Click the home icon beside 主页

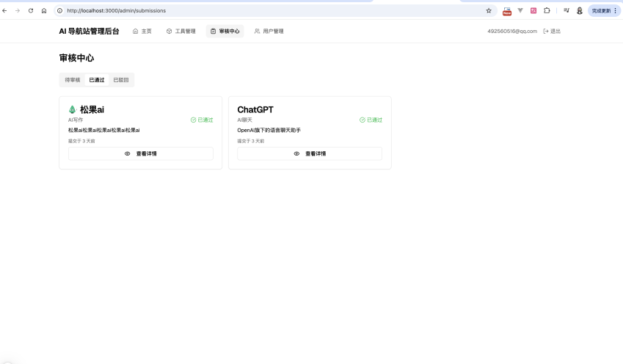tap(135, 32)
